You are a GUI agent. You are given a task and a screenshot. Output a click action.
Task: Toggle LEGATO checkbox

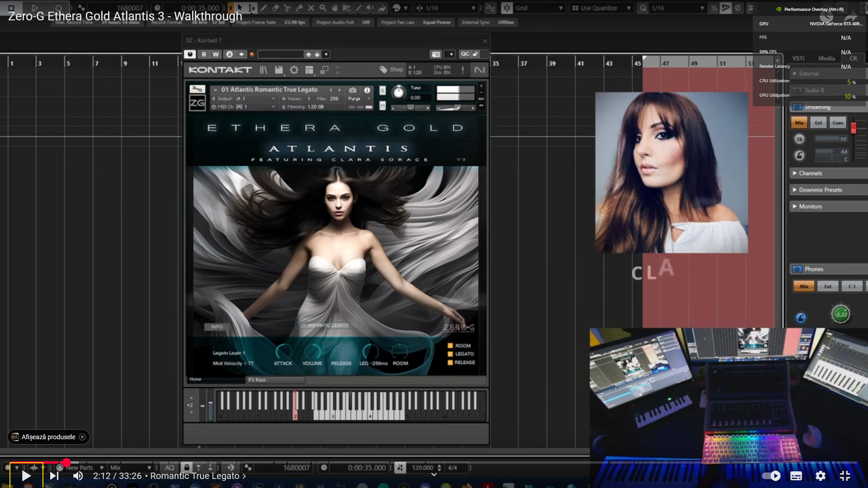click(450, 354)
